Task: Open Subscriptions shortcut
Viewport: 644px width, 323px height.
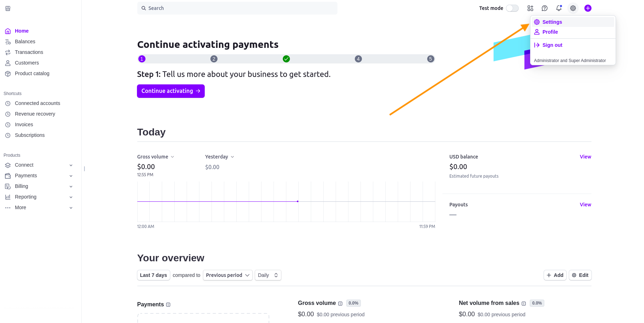Action: tap(29, 135)
